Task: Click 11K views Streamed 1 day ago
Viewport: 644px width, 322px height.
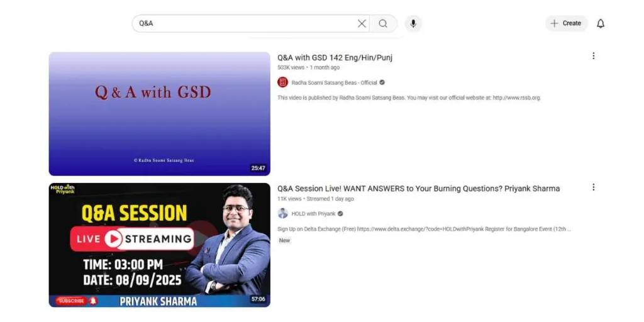Action: click(x=316, y=199)
